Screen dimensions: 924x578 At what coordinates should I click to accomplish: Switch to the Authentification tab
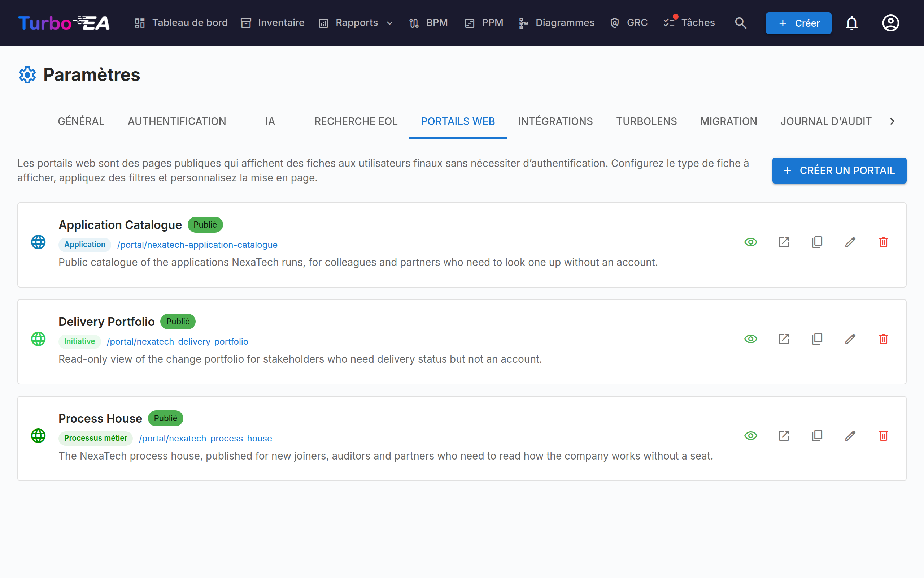click(x=177, y=121)
